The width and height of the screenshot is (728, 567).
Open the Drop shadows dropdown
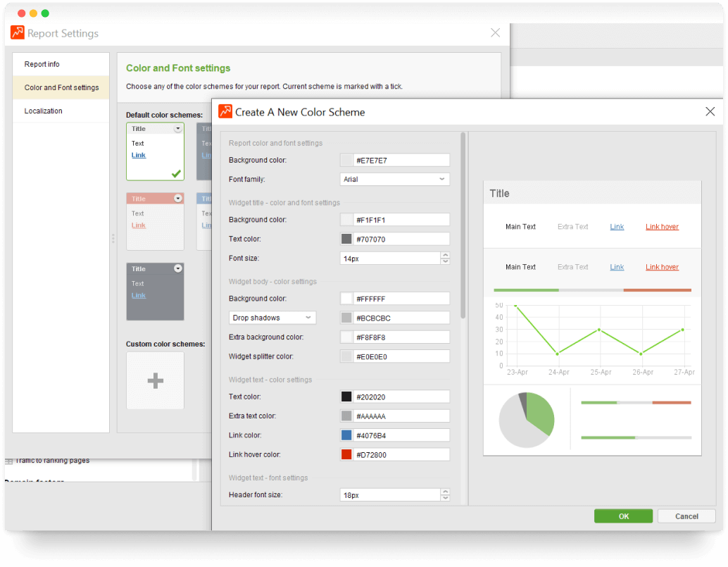click(272, 318)
